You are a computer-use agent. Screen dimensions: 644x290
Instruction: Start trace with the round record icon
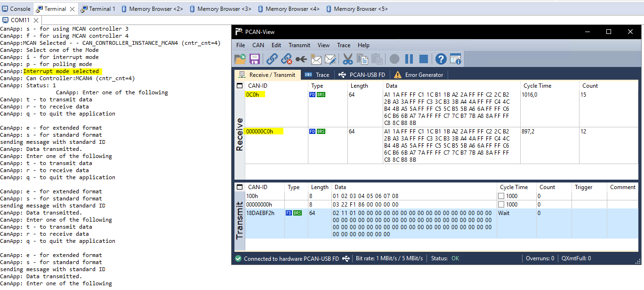tap(394, 59)
